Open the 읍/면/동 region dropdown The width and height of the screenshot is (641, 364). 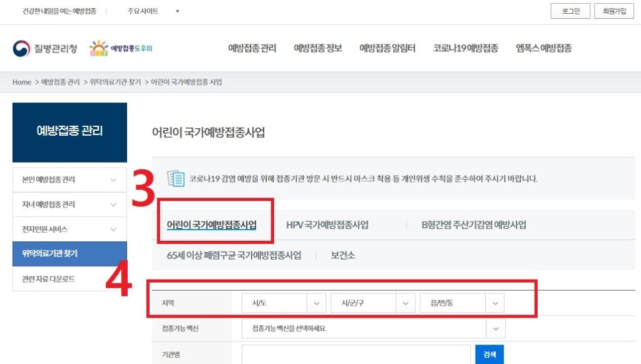tap(462, 303)
